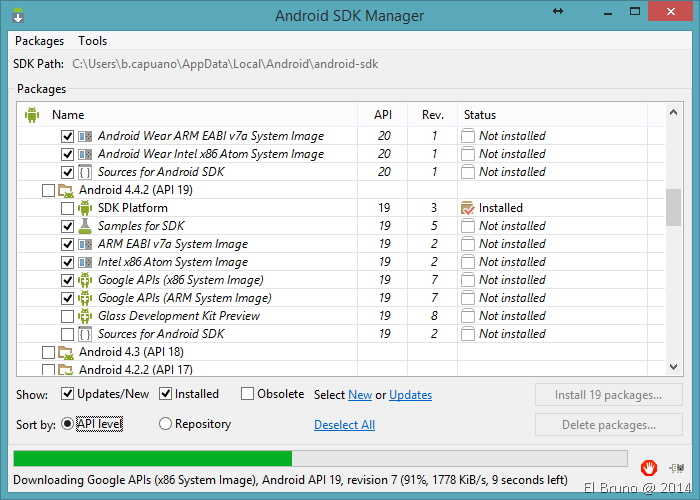Click the Select New link
700x500 pixels.
click(360, 395)
